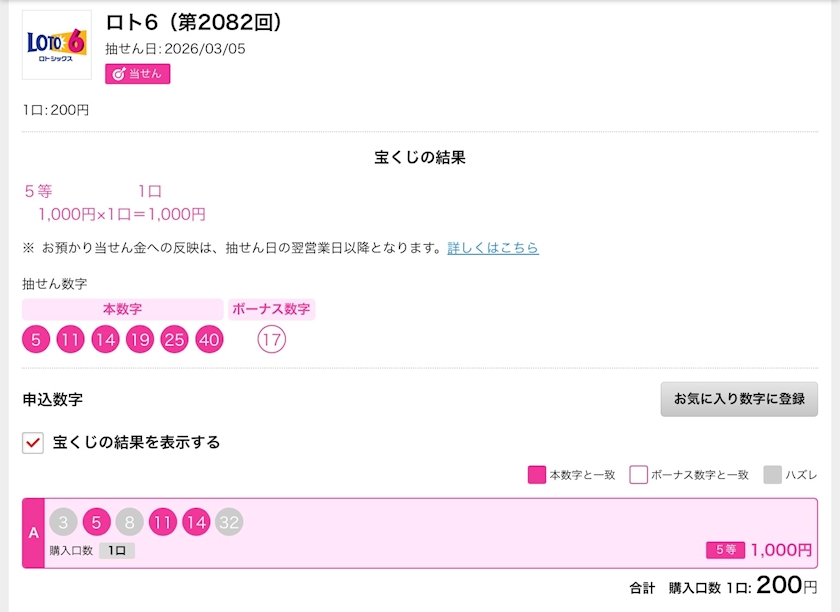Image resolution: width=840 pixels, height=612 pixels.
Task: Click gray ball 3 in row A
Action: pyautogui.click(x=63, y=522)
